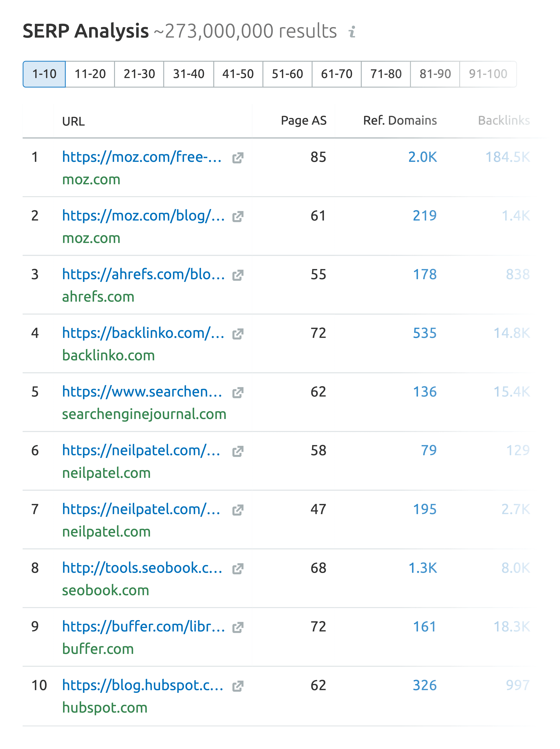Click the 184.5K backlinks value

[x=507, y=157]
